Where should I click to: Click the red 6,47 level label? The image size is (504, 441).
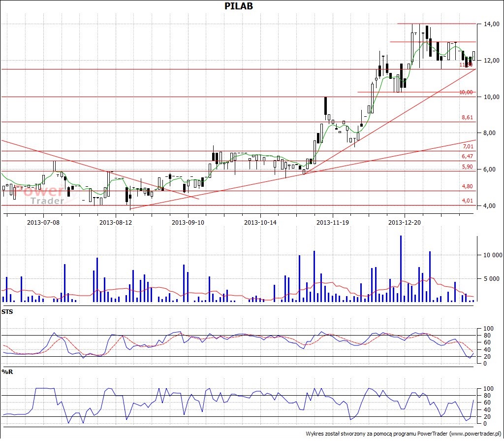click(467, 156)
